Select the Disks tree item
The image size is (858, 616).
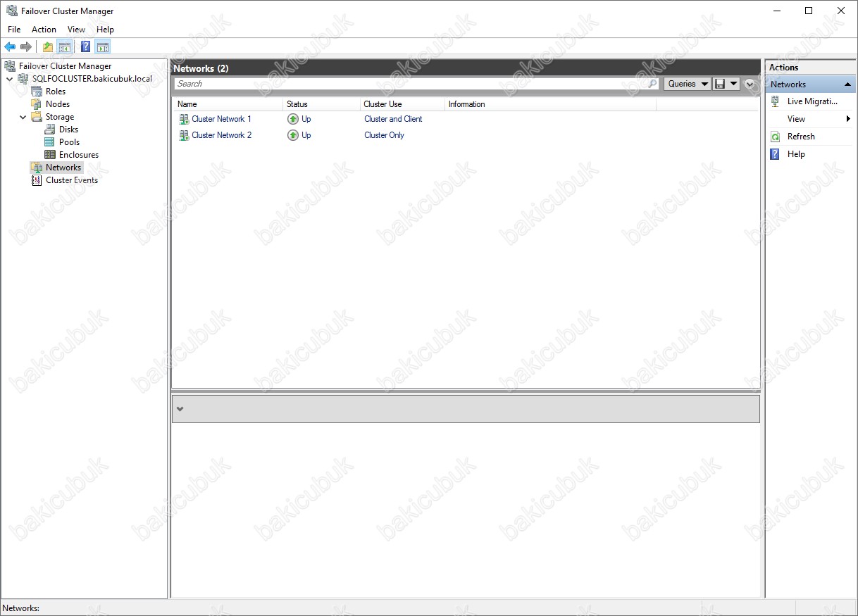[68, 130]
